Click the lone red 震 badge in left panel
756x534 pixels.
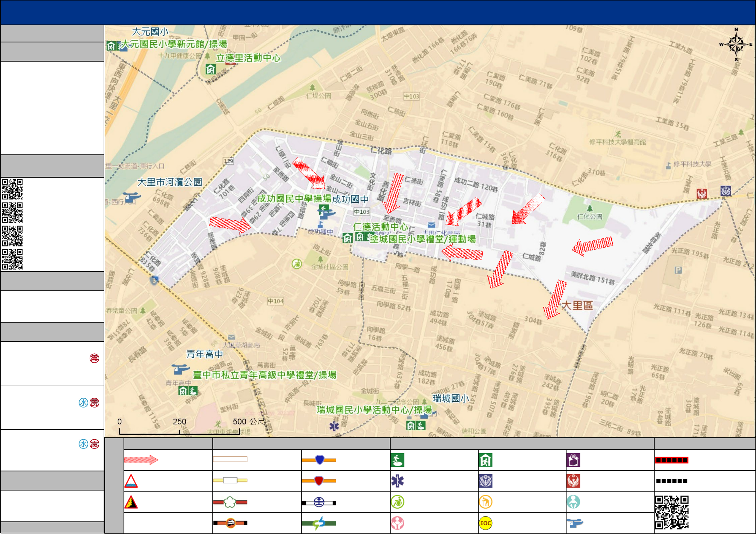[94, 358]
